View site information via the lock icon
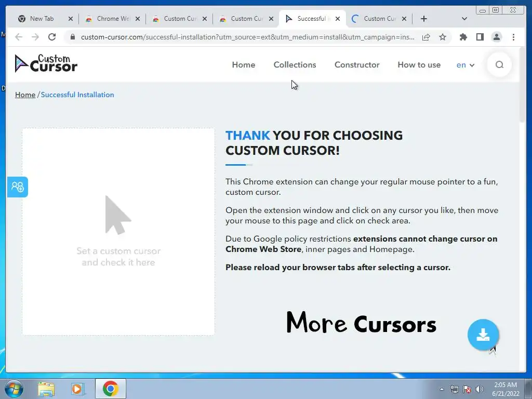532x399 pixels. 72,37
